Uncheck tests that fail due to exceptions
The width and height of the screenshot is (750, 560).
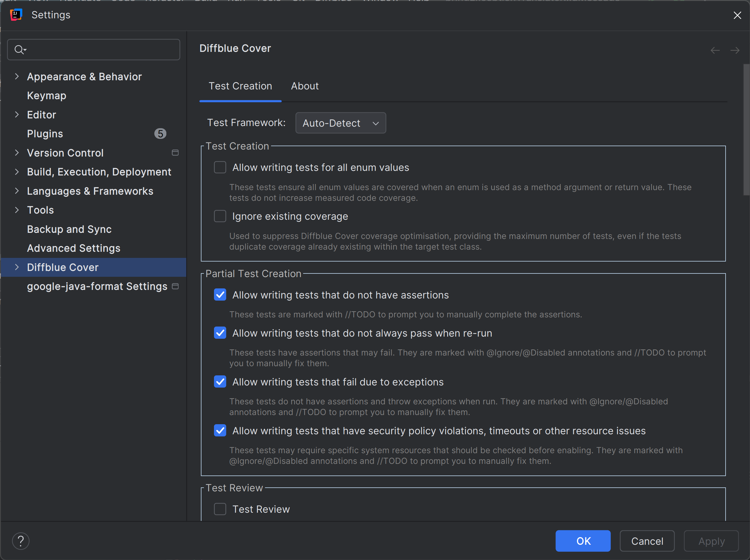pos(220,382)
